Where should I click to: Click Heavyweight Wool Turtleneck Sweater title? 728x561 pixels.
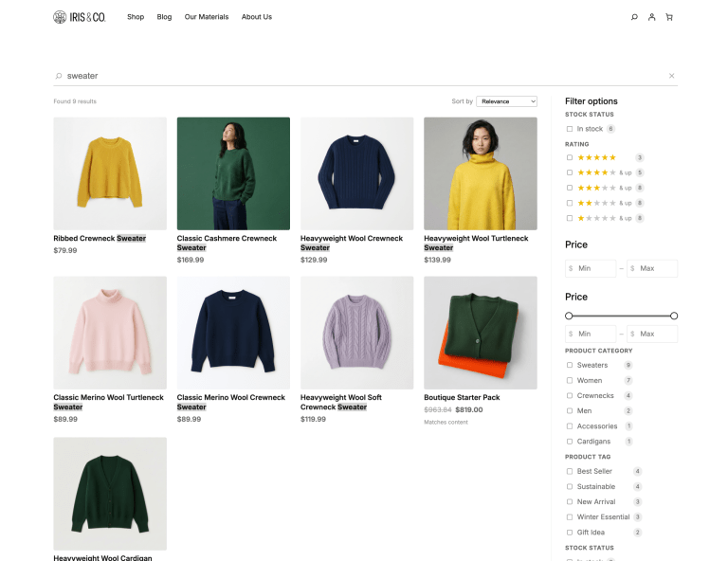pyautogui.click(x=476, y=244)
